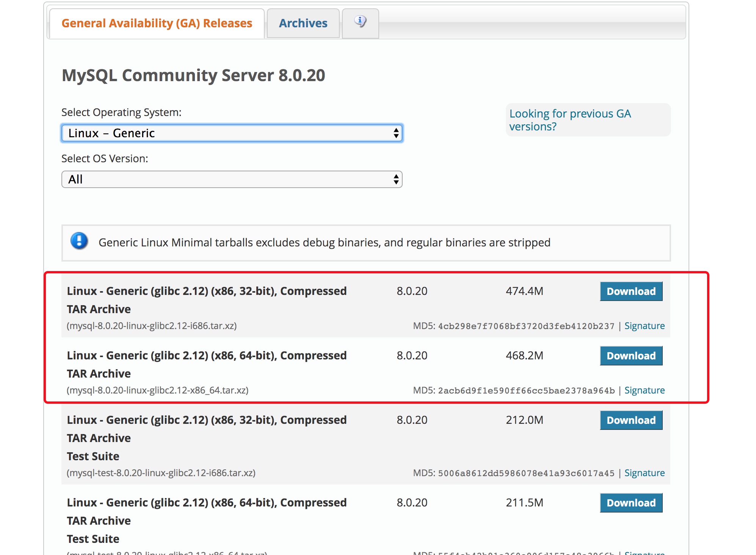
Task: Open Signature for mysql-8.0.20-linux-glibc2.12-i686.tar.xz
Action: pyautogui.click(x=645, y=326)
